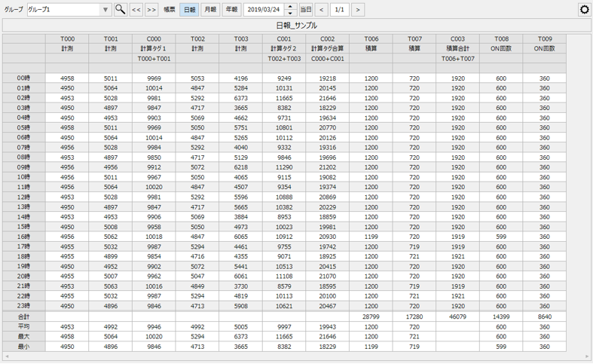The width and height of the screenshot is (593, 364).
Task: Increase the date with up arrow
Action: tap(291, 7)
